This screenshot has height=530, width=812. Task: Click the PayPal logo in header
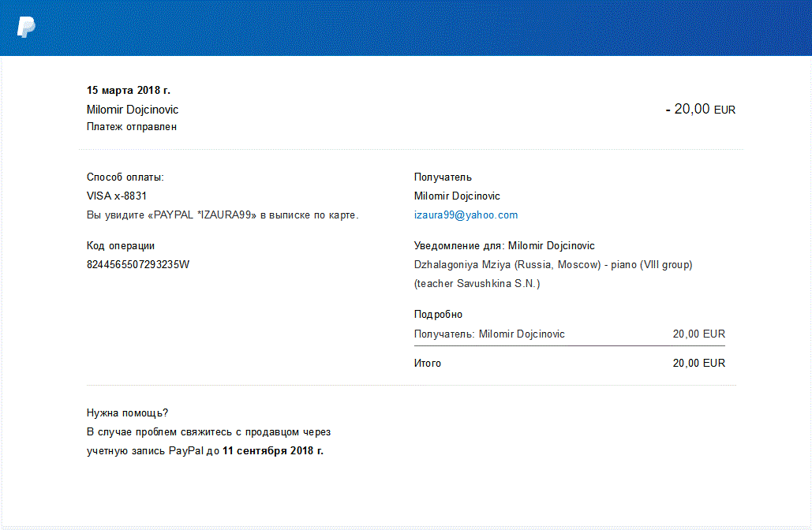pyautogui.click(x=26, y=27)
